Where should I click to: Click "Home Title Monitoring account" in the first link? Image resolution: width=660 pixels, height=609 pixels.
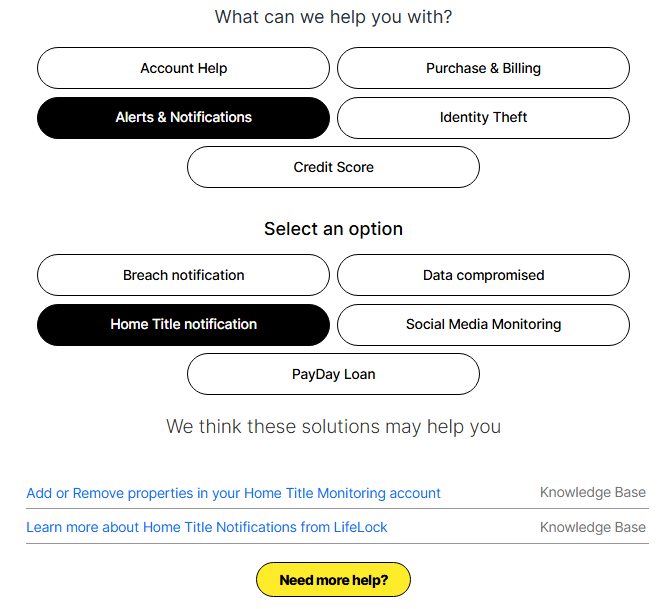pyautogui.click(x=342, y=493)
